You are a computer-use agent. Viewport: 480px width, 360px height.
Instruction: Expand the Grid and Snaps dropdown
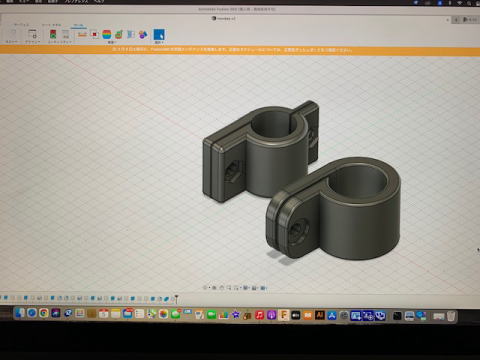[x=254, y=287]
